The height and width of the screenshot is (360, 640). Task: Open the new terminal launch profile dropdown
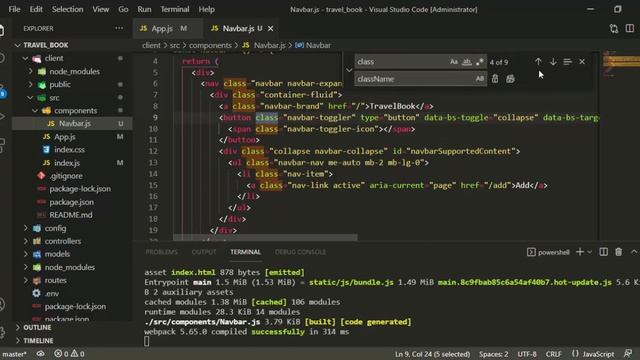click(589, 252)
